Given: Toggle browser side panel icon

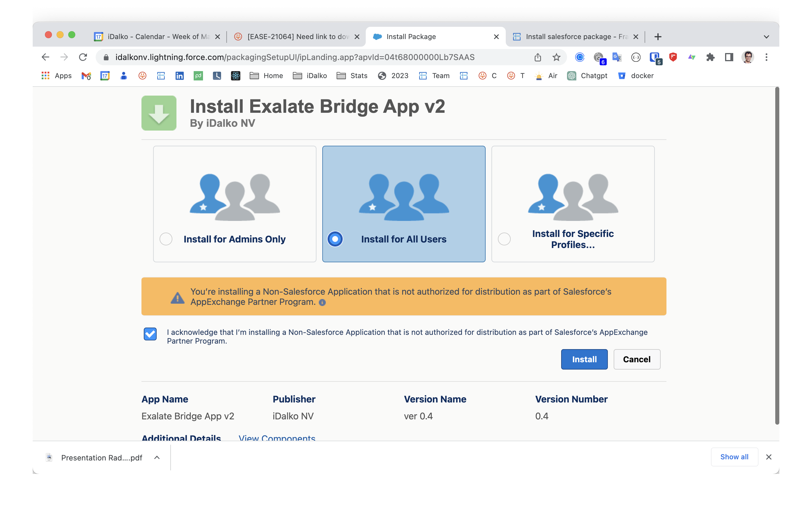Looking at the screenshot, I should 729,57.
